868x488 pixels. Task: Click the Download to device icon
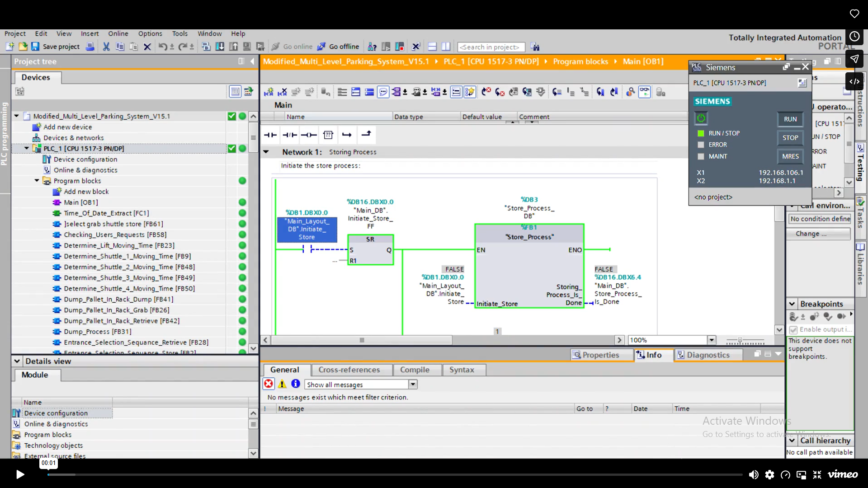coord(220,47)
